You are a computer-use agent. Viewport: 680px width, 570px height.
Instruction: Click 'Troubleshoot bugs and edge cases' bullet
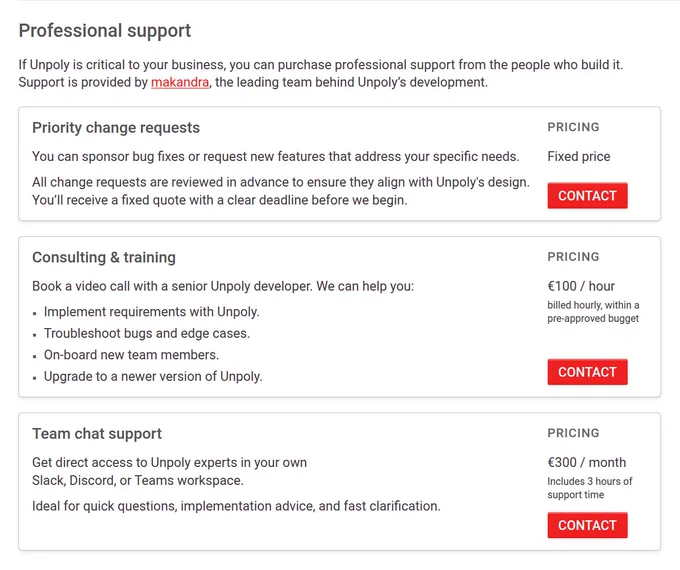[147, 333]
